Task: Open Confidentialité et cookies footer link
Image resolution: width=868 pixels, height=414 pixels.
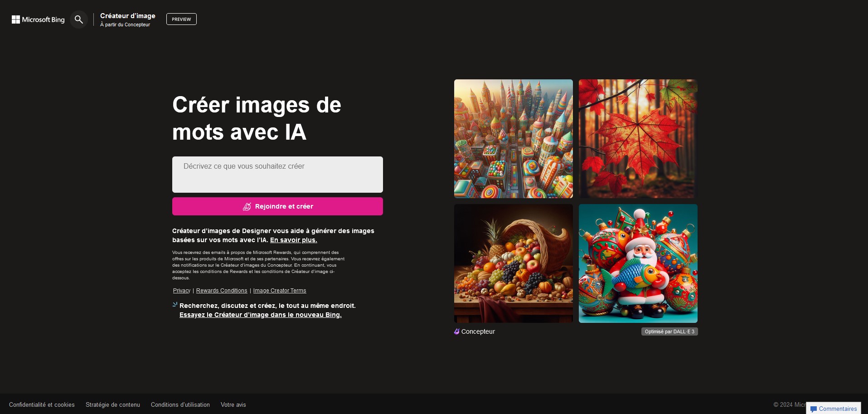Action: (x=42, y=404)
